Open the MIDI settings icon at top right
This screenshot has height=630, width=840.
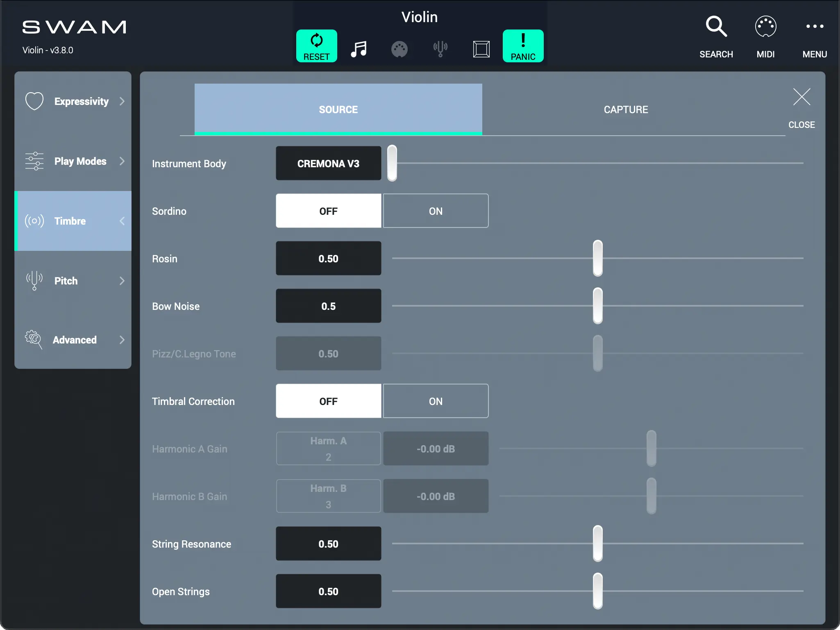pos(765,27)
